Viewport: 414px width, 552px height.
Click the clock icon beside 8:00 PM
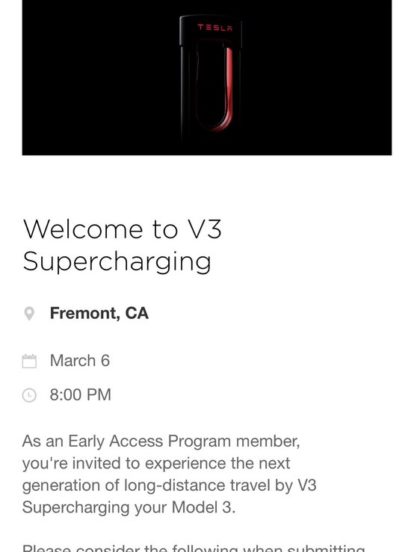coord(29,395)
